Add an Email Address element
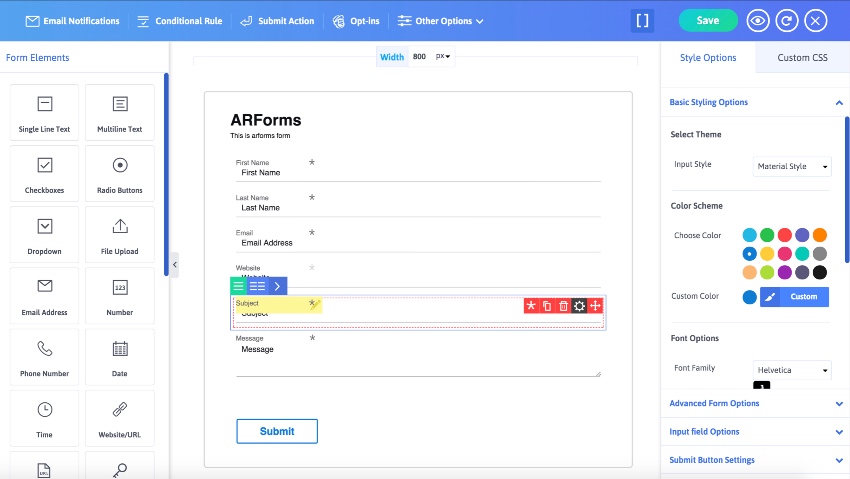 tap(44, 296)
